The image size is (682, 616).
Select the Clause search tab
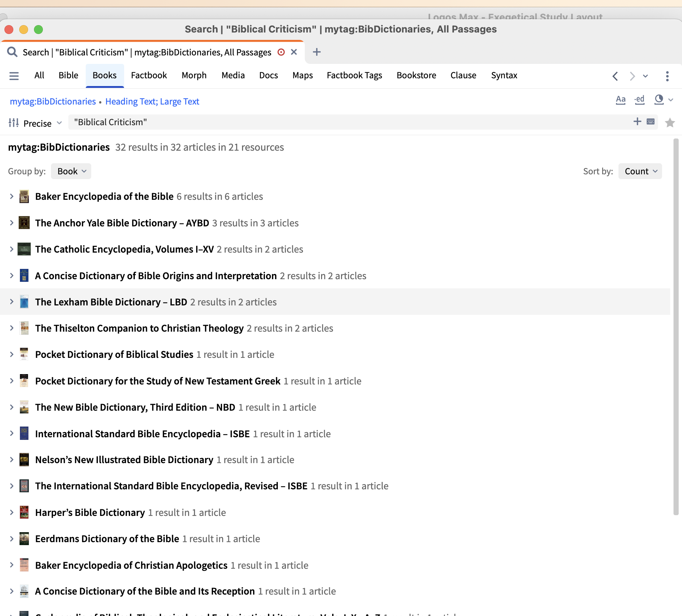tap(463, 75)
